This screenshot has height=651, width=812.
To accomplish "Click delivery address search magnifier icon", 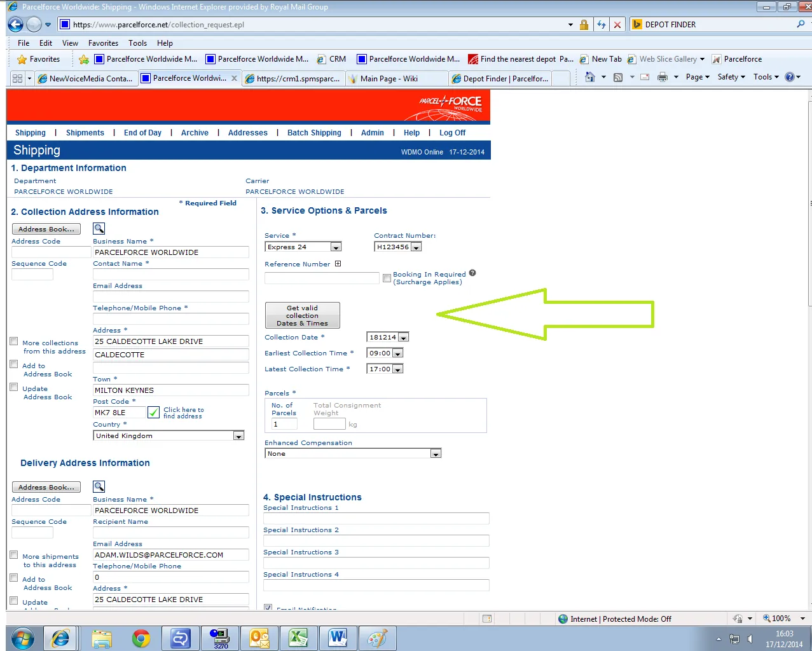I will [x=99, y=486].
